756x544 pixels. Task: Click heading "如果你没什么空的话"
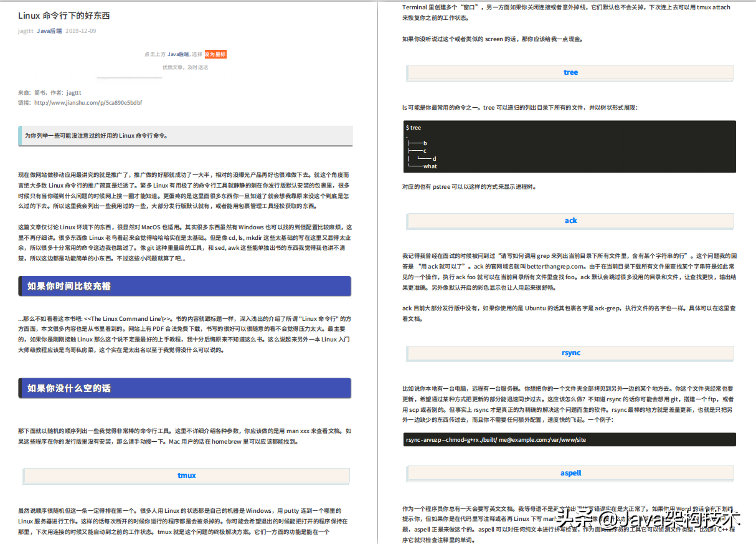(185, 388)
